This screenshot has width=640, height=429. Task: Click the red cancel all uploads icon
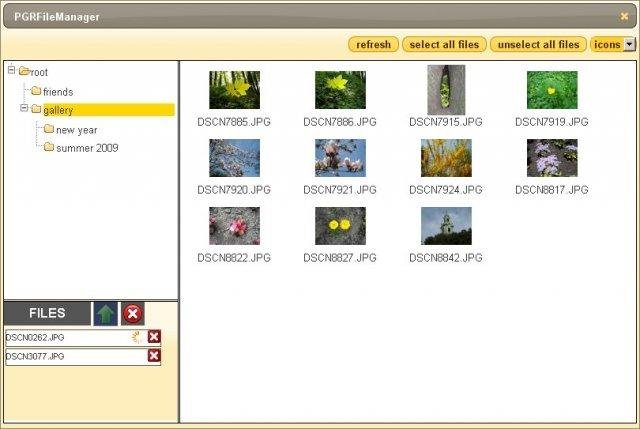pyautogui.click(x=133, y=313)
